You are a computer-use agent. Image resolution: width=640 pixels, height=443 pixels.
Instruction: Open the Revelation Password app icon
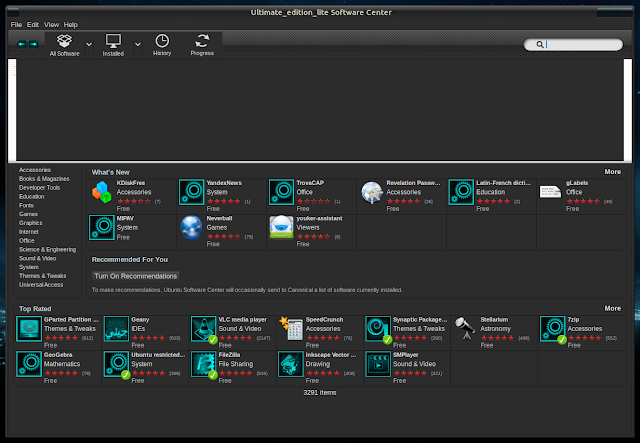[371, 192]
